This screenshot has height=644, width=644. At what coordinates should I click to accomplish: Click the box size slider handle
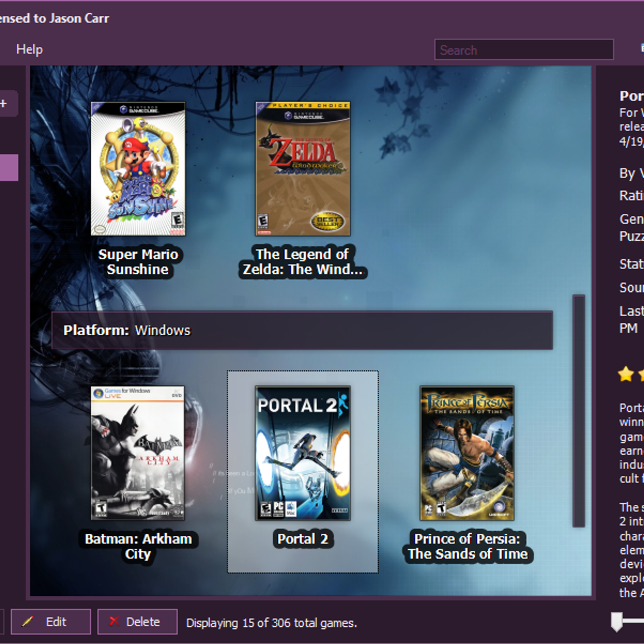617,622
